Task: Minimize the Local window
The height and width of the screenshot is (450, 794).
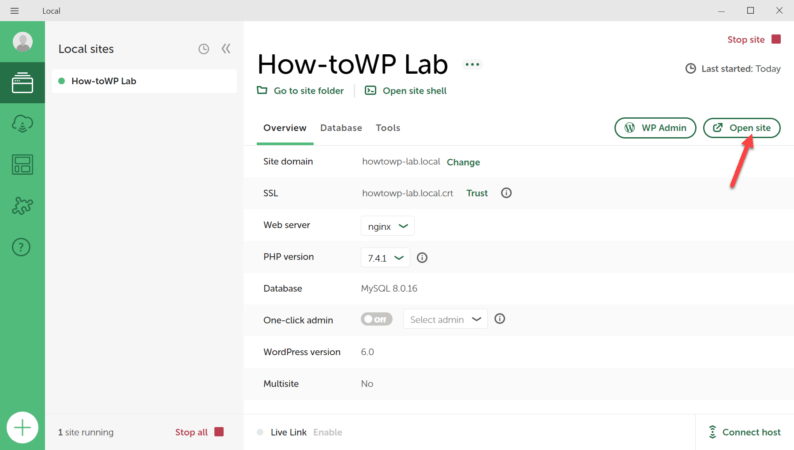Action: (x=721, y=11)
